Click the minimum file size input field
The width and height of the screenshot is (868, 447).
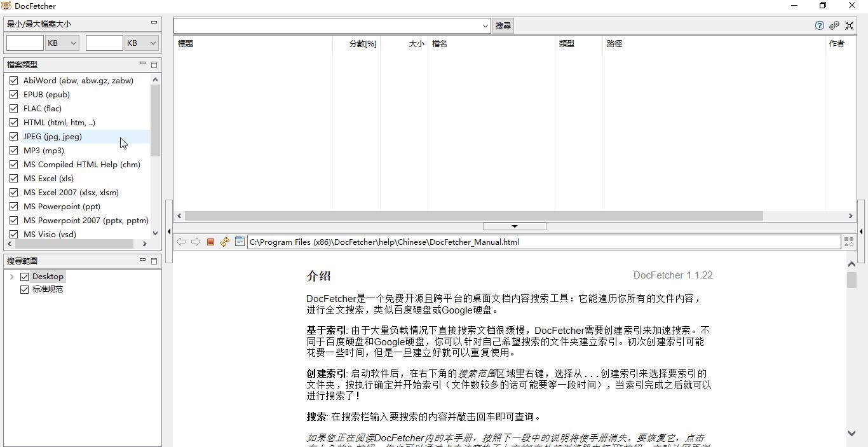25,43
